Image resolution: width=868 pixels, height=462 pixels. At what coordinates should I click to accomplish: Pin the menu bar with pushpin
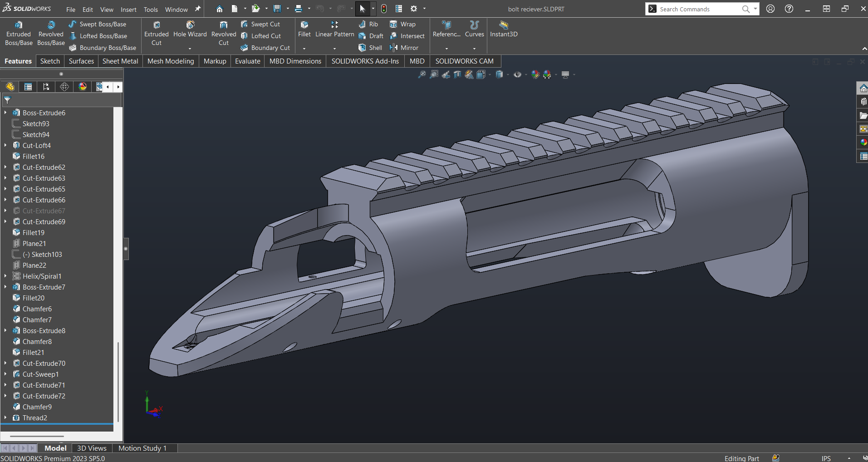tap(198, 9)
